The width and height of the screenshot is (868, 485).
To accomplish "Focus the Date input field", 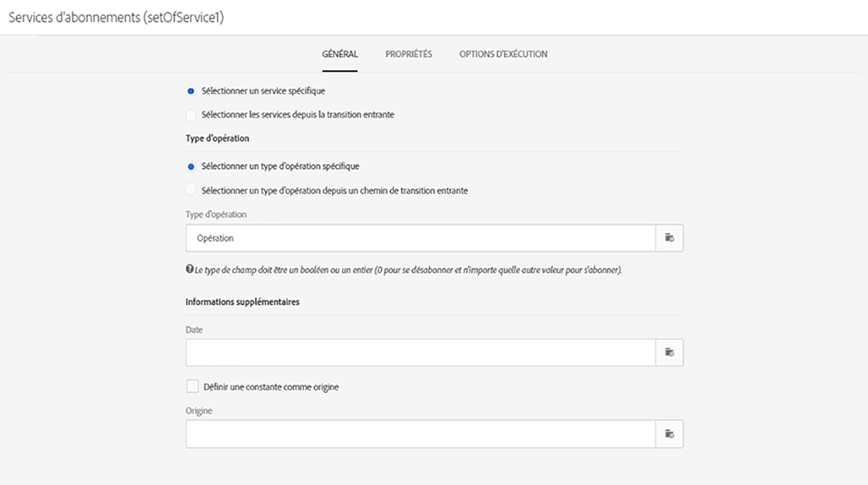I will (420, 353).
